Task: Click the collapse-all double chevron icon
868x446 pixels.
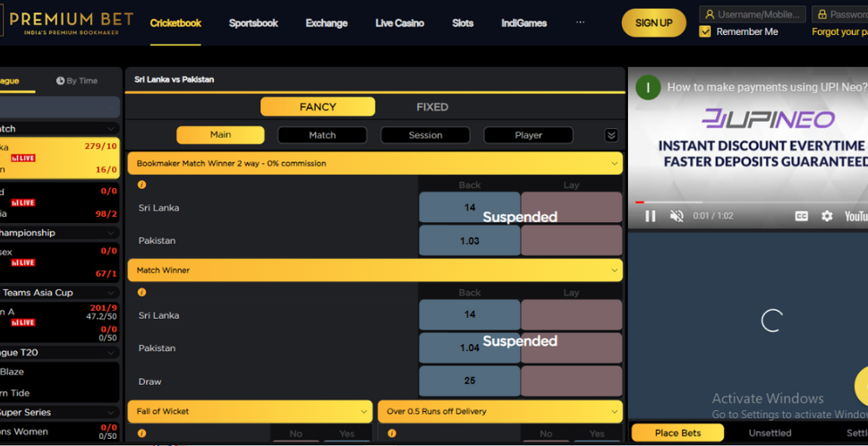Action: pos(611,135)
